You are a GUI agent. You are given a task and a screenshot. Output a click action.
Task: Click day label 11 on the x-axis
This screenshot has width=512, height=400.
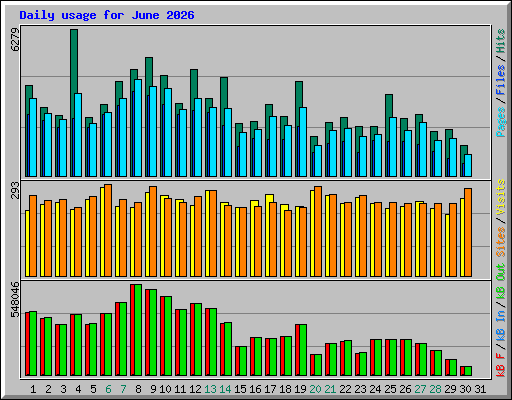pyautogui.click(x=180, y=389)
